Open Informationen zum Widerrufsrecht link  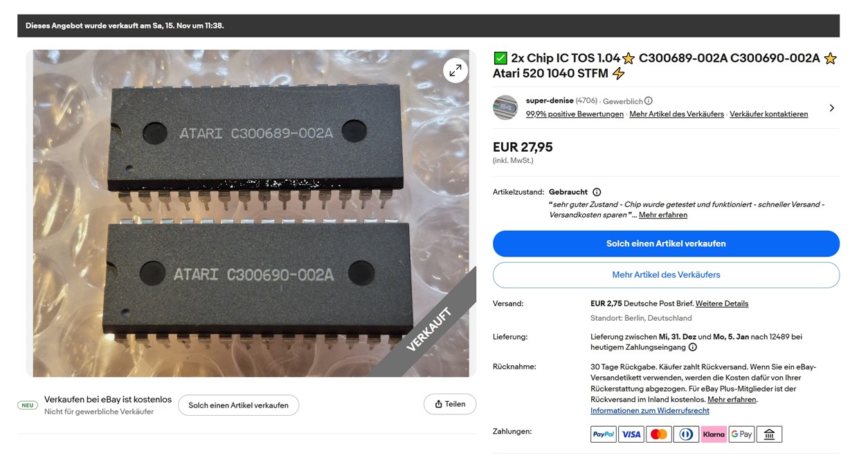tap(650, 411)
